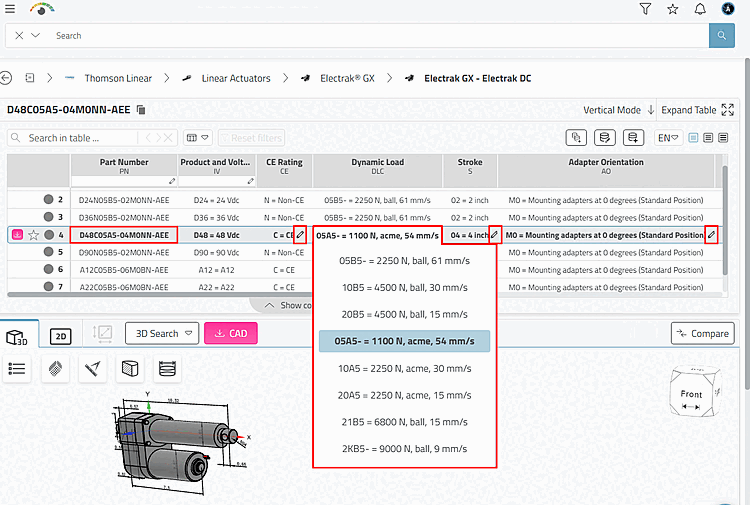
Task: Open the viewer list options icon
Action: pos(17,369)
